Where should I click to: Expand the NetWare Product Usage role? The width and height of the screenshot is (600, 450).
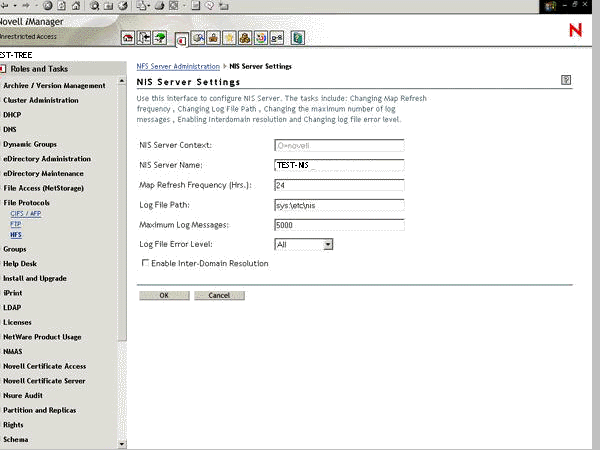click(x=42, y=337)
